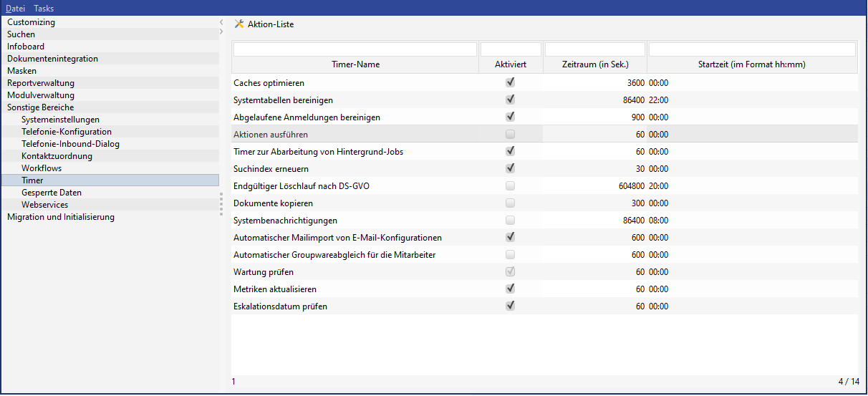Image resolution: width=868 pixels, height=396 pixels.
Task: Sort by the Timer-Name column header
Action: 355,64
